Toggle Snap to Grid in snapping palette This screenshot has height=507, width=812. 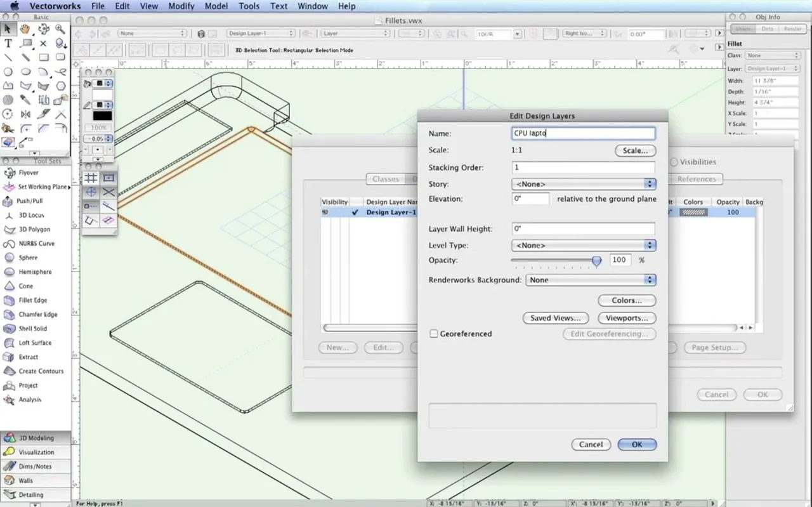[91, 178]
